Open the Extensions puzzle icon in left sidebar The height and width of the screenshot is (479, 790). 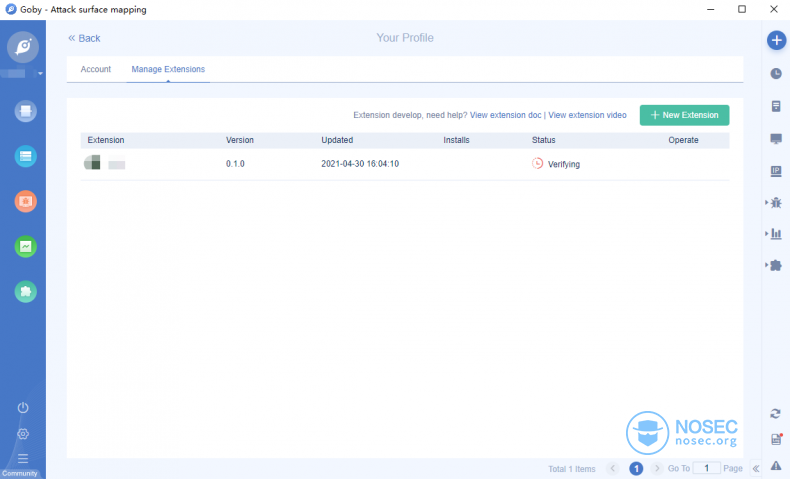point(25,292)
